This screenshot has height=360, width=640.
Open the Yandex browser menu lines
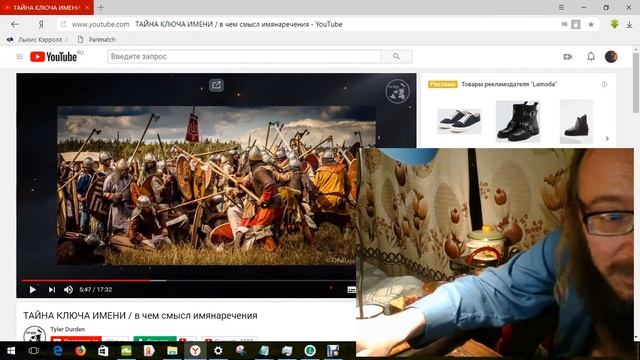[x=561, y=7]
